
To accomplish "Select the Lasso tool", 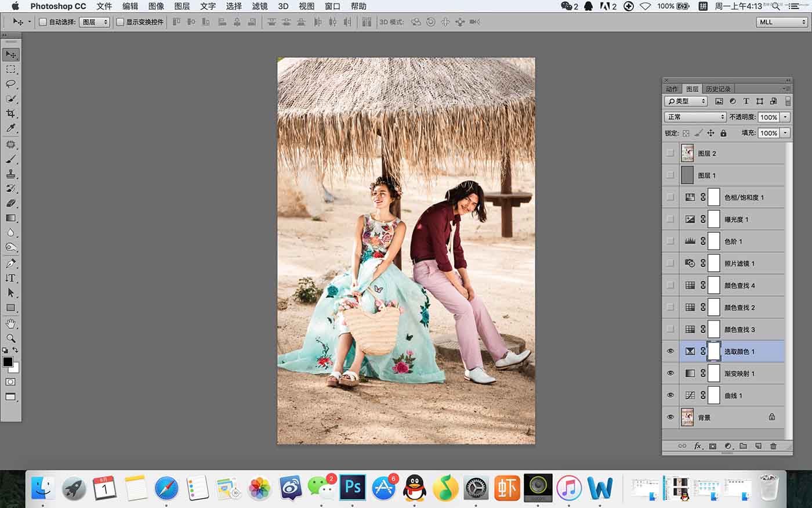I will pos(11,84).
